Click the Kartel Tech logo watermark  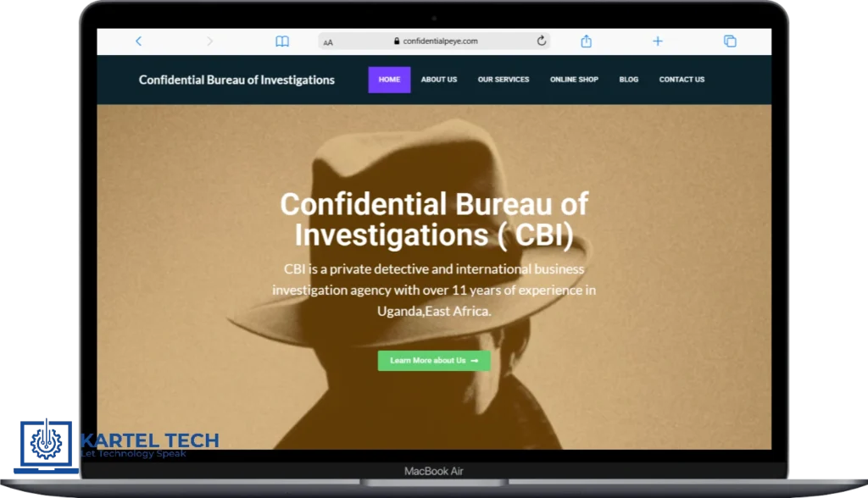point(119,444)
